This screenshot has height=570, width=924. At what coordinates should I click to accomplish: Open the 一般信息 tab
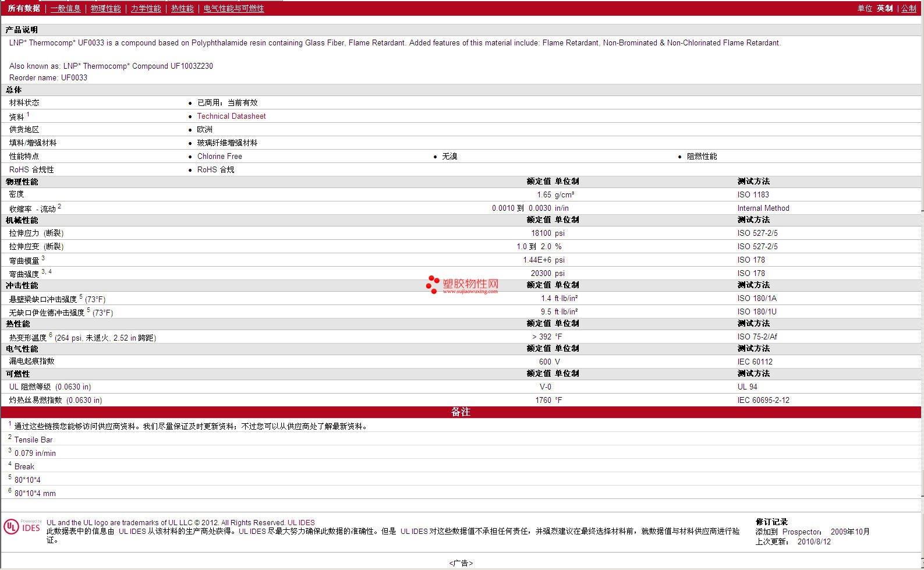point(66,8)
